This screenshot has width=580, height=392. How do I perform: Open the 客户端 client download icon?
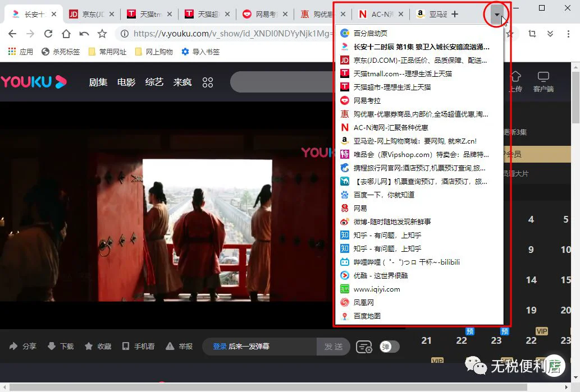tap(544, 82)
